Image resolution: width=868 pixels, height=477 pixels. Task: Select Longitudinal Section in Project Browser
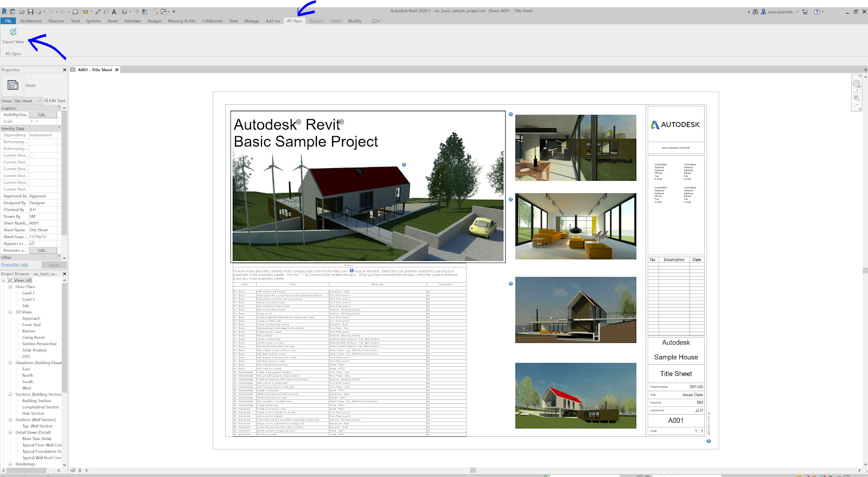41,407
